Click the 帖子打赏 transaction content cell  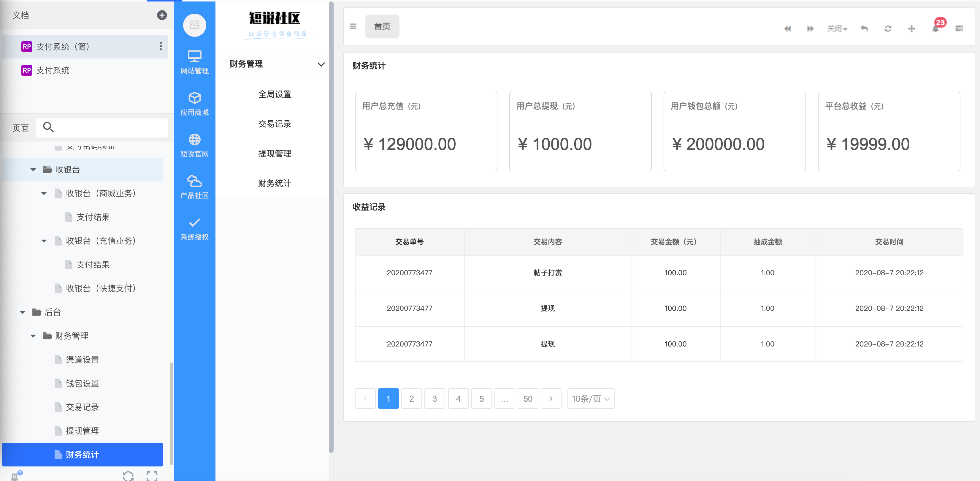point(548,273)
